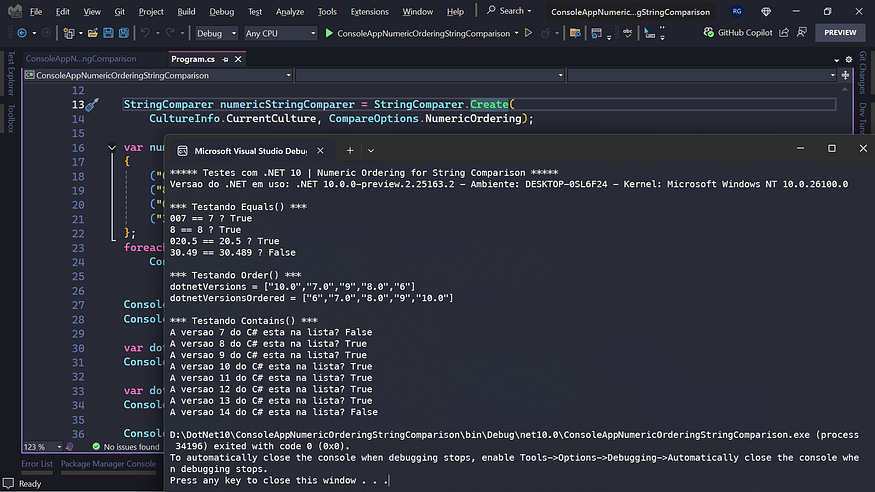Open the Any CPU platform dropdown
The height and width of the screenshot is (492, 875).
pyautogui.click(x=281, y=33)
